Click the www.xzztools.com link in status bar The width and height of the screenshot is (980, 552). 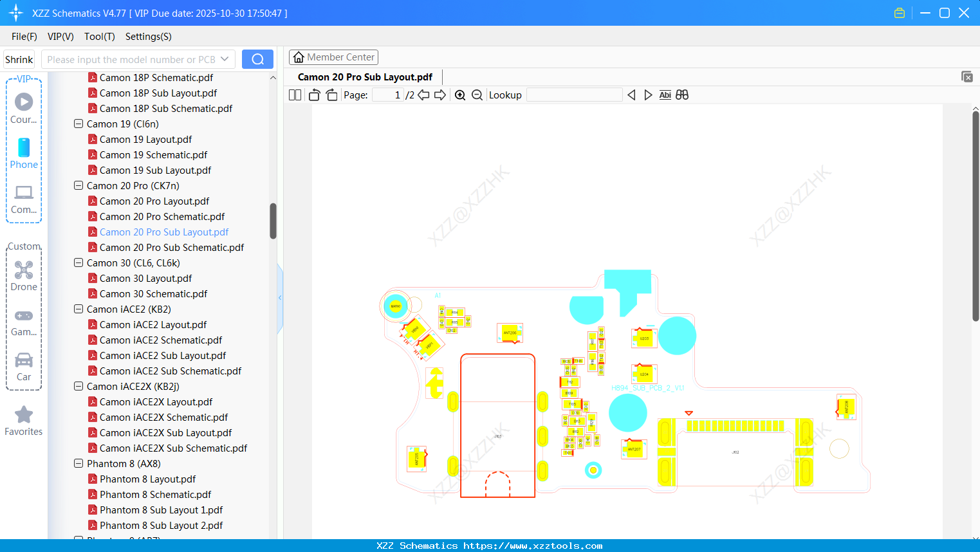point(533,546)
